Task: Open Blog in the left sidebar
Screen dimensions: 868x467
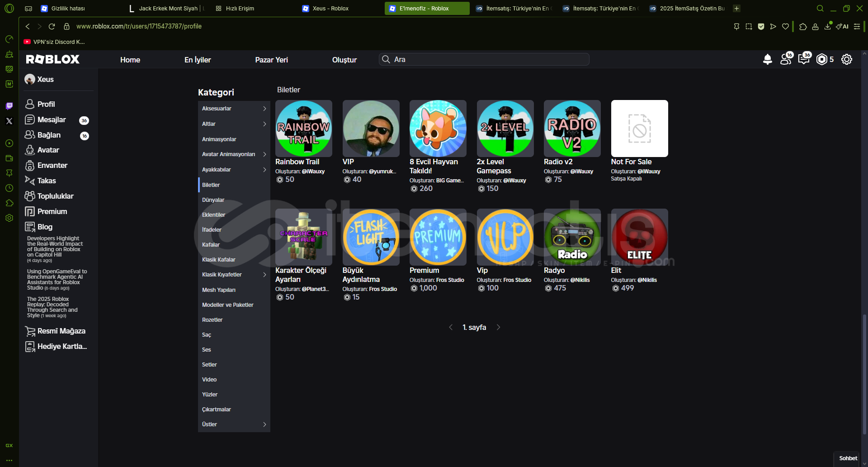Action: (39, 227)
